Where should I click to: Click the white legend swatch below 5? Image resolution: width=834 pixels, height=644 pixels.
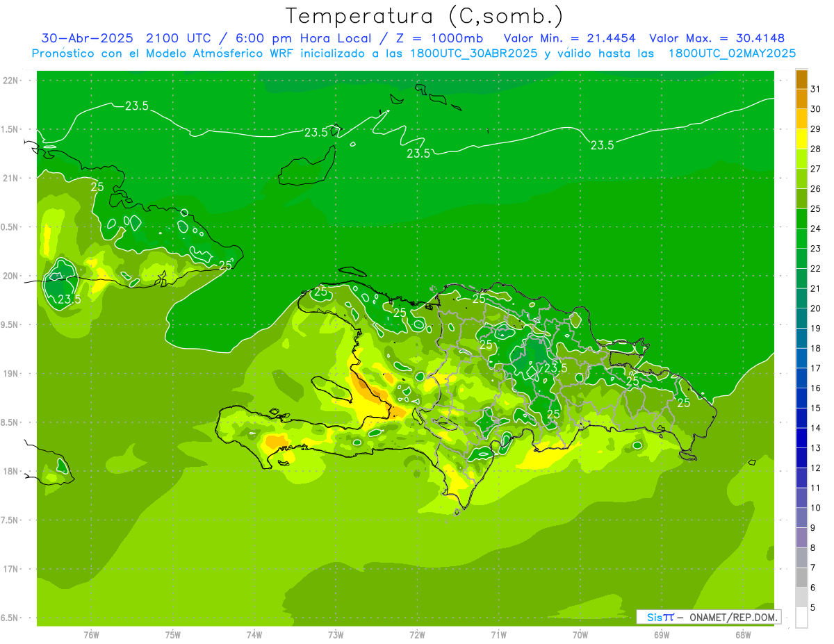point(801,618)
